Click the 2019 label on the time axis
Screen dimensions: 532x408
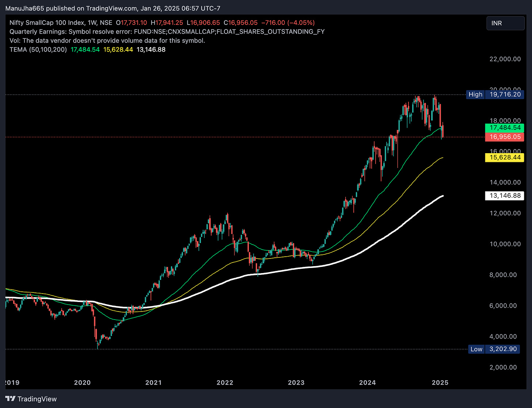click(12, 383)
